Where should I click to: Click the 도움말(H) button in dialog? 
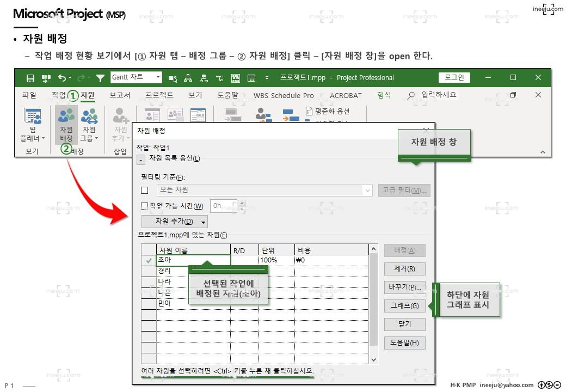click(405, 342)
